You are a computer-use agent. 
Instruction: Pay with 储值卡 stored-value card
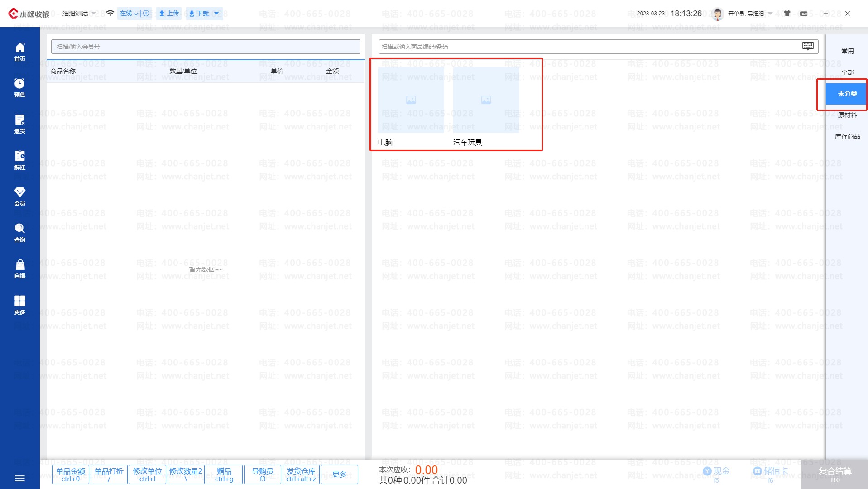(771, 474)
